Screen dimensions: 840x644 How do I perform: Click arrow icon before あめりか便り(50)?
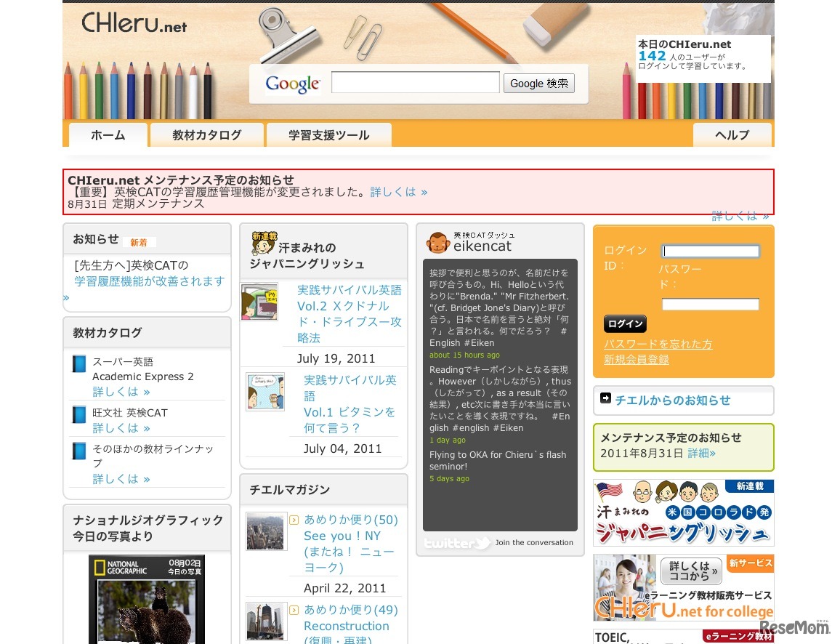[x=294, y=520]
